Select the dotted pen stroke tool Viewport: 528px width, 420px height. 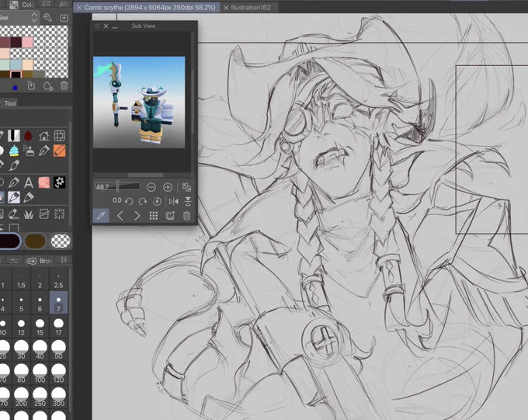click(x=13, y=213)
